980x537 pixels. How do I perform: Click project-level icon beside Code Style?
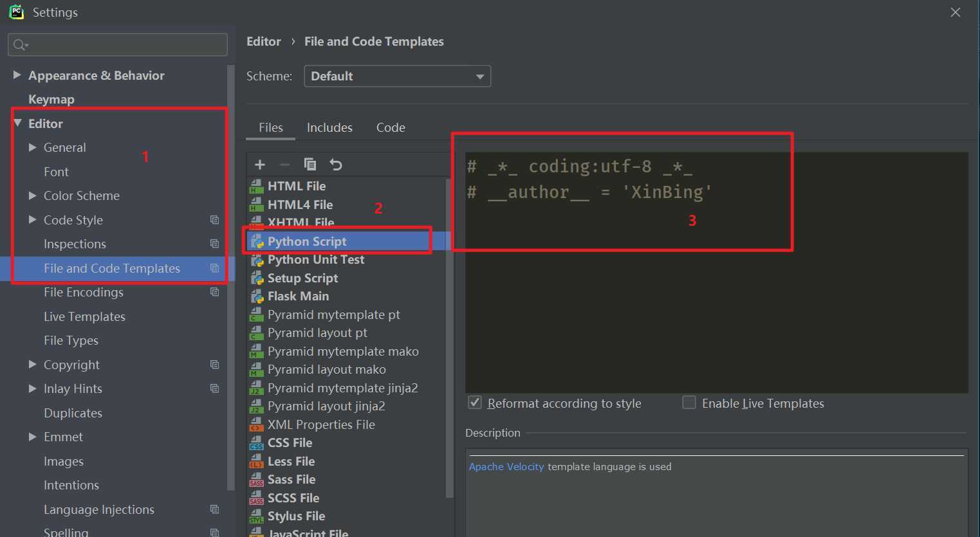(x=215, y=220)
